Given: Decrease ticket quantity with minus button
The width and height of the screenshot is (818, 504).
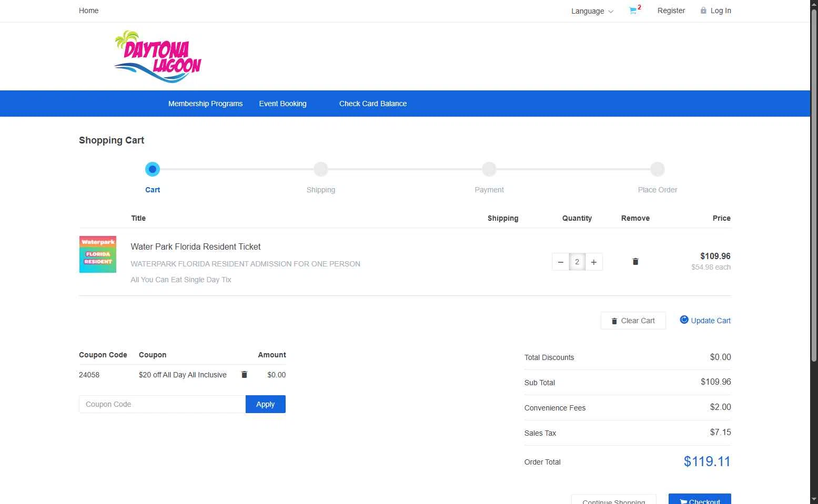Looking at the screenshot, I should (x=561, y=262).
